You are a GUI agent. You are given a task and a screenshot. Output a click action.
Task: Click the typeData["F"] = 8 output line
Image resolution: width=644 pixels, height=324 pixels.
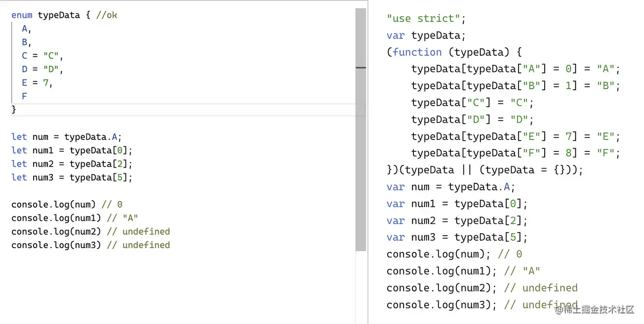tap(515, 153)
